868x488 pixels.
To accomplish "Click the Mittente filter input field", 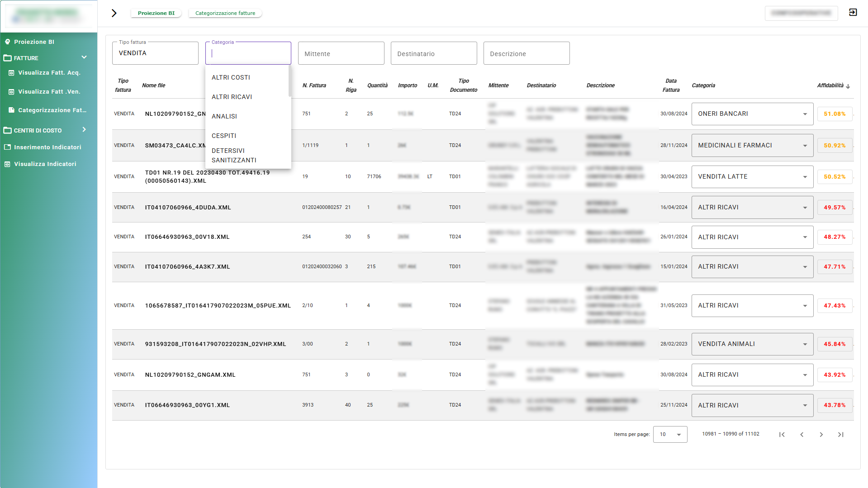I will (x=341, y=53).
